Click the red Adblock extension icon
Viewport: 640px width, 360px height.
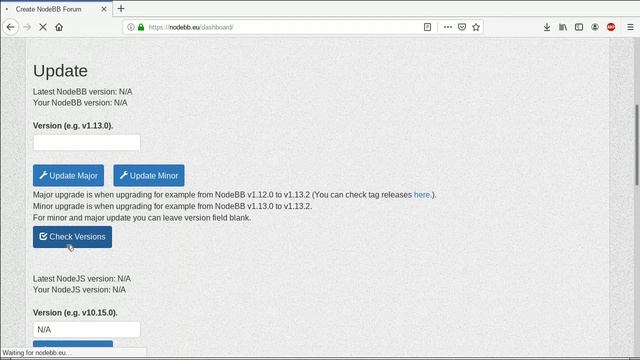pyautogui.click(x=611, y=27)
